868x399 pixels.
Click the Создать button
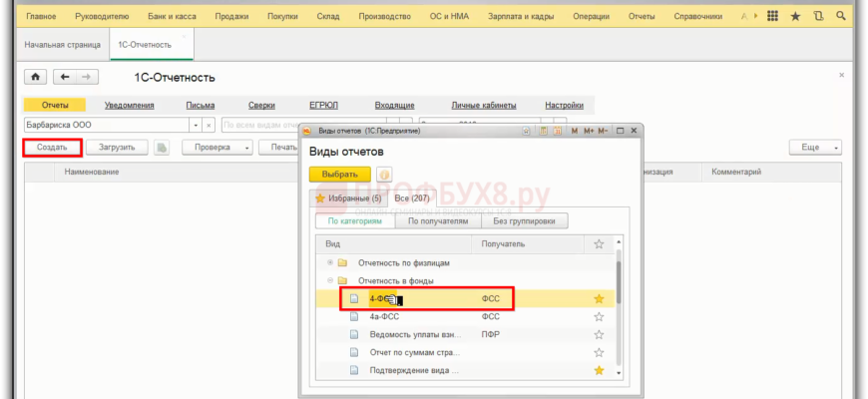[52, 148]
